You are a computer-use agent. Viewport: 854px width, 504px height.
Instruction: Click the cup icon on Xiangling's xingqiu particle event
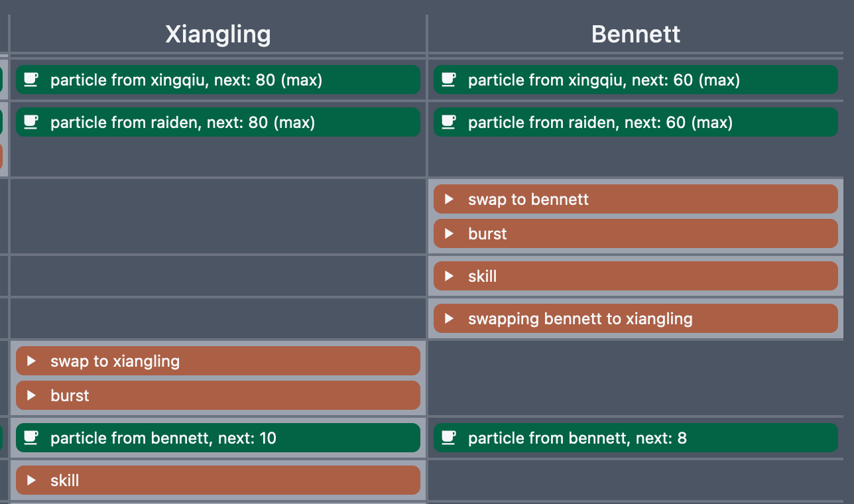pyautogui.click(x=30, y=79)
